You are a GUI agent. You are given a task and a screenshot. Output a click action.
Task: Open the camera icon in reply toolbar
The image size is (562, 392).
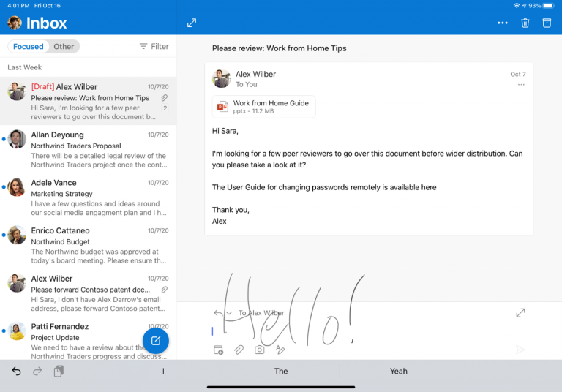(260, 350)
